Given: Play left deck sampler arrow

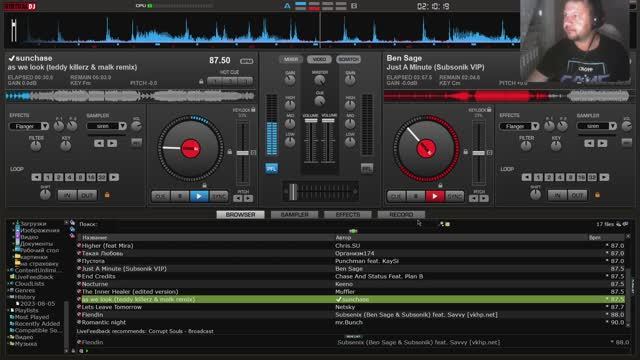Looking at the screenshot, I should tap(112, 143).
